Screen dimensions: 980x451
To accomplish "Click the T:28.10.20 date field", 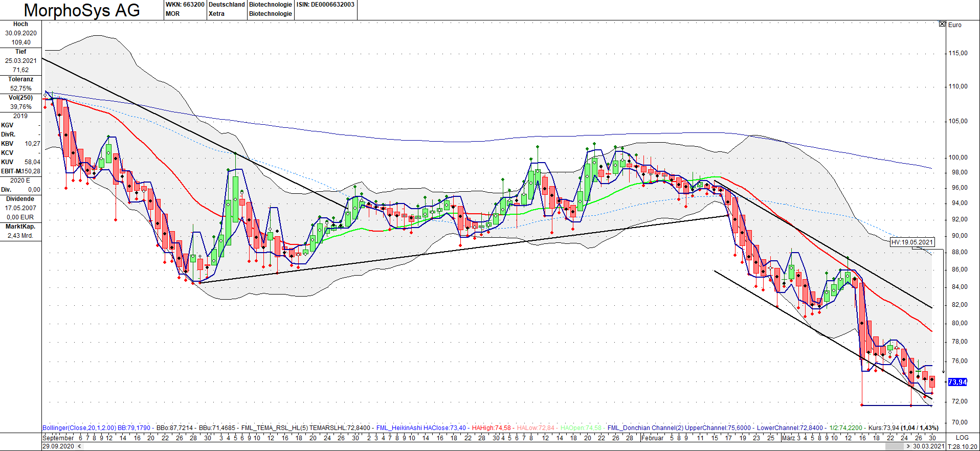I will click(962, 446).
